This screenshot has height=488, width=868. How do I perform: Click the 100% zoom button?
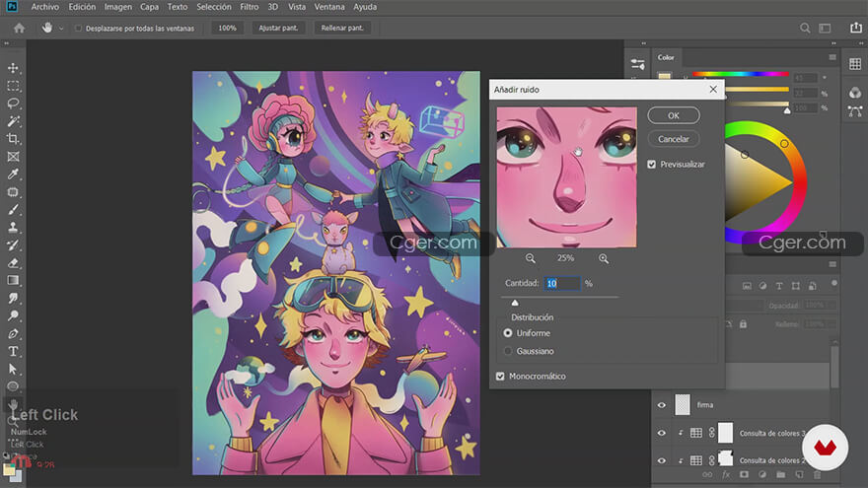pos(227,28)
